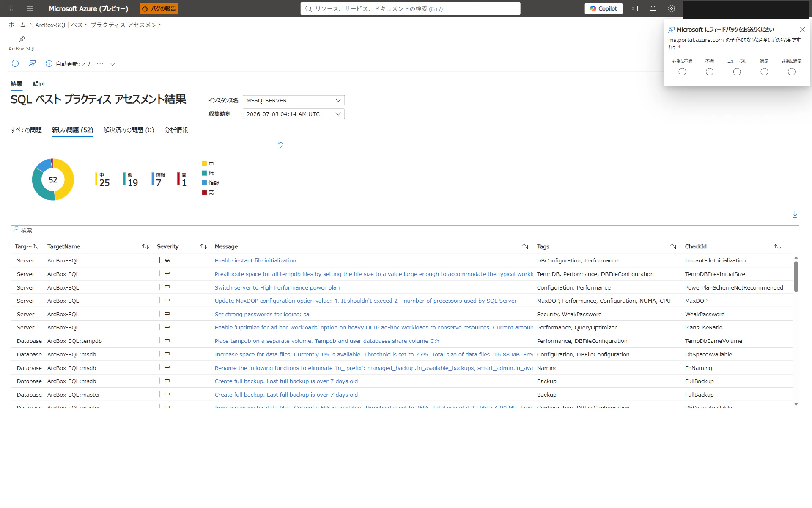
Task: Open the Preallocate space for tempdb files link
Action: tap(374, 274)
